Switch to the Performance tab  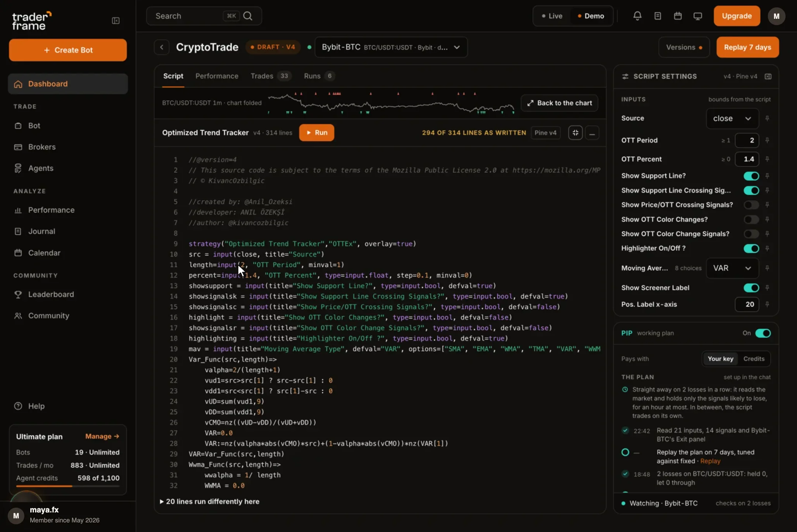(x=217, y=76)
